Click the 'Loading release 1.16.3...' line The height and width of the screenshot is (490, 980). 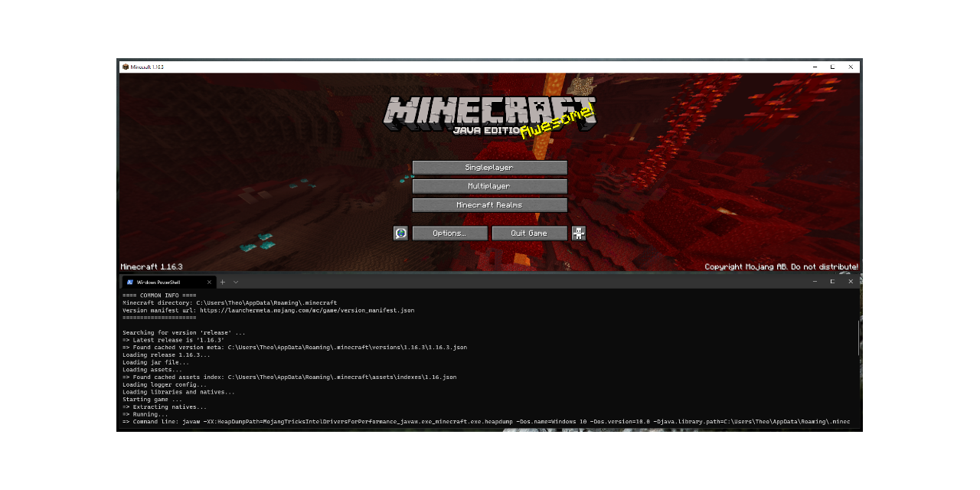tap(166, 355)
